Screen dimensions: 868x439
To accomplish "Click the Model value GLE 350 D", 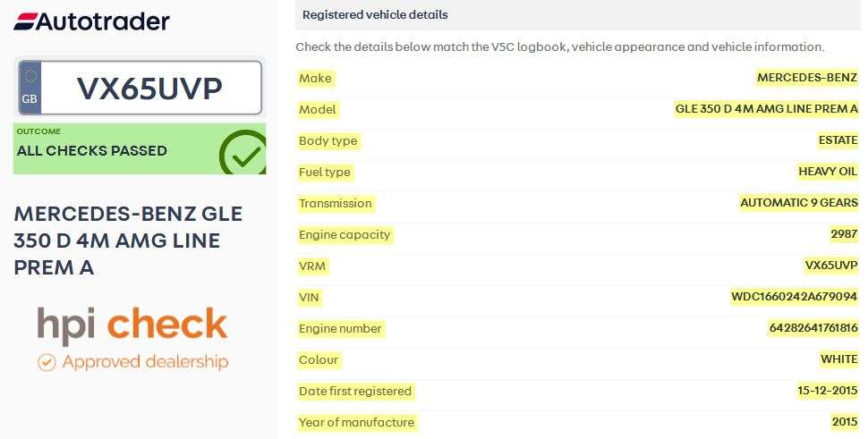I will click(766, 109).
